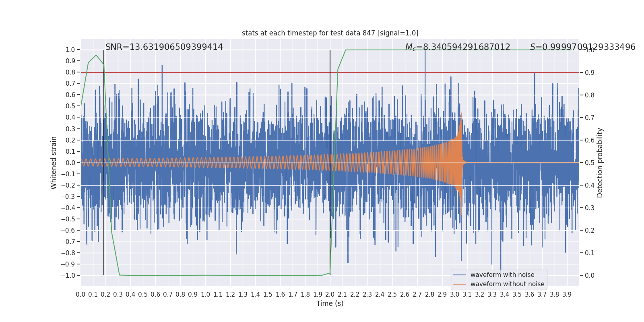Click the 'Detection probability' right axis label
This screenshot has width=644, height=322.
click(600, 163)
